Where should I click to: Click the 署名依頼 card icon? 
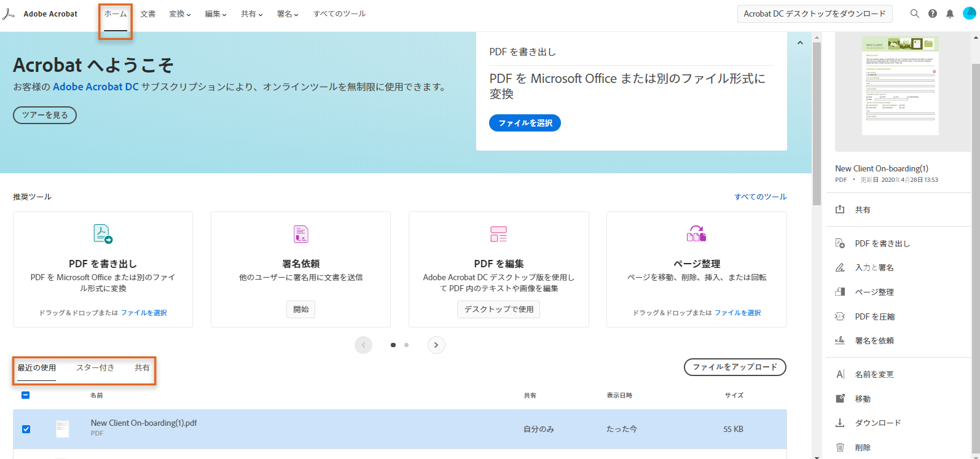pyautogui.click(x=300, y=234)
